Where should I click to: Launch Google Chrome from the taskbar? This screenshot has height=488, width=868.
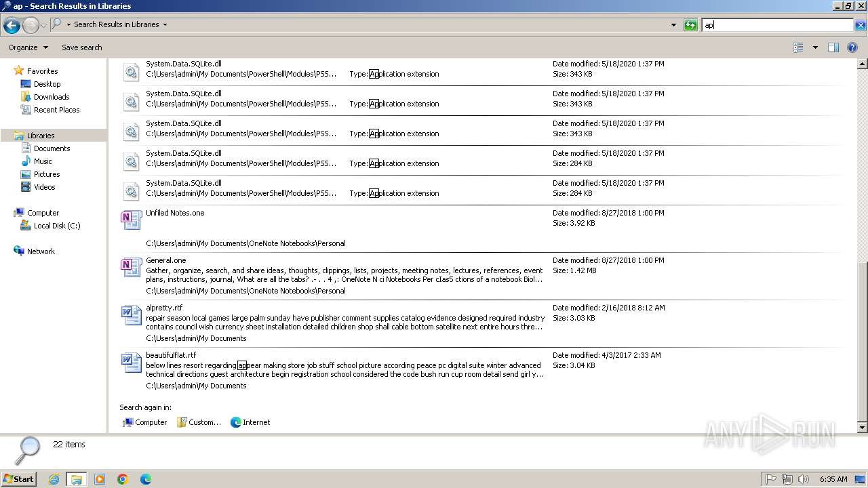(123, 479)
